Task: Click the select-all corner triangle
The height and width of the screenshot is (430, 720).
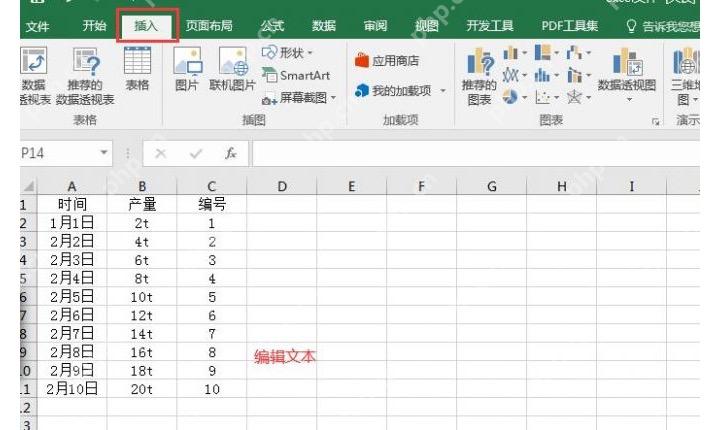Action: click(x=28, y=186)
